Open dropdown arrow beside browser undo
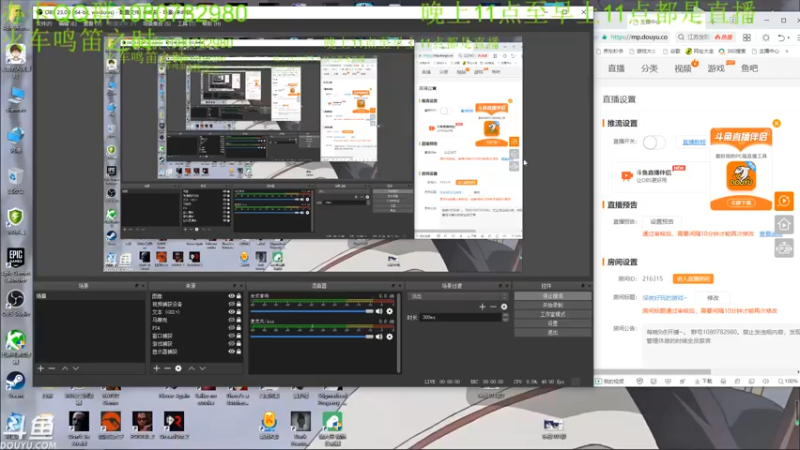Image resolution: width=800 pixels, height=450 pixels. click(x=789, y=37)
